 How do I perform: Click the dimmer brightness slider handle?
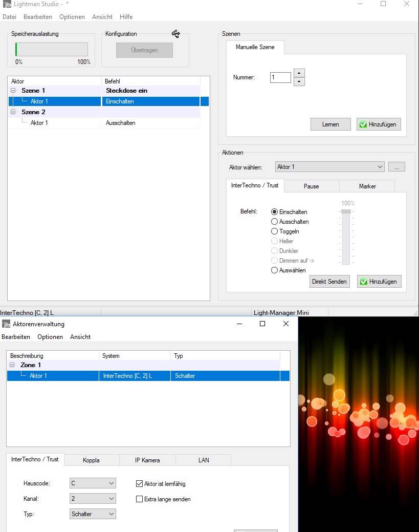coord(346,211)
